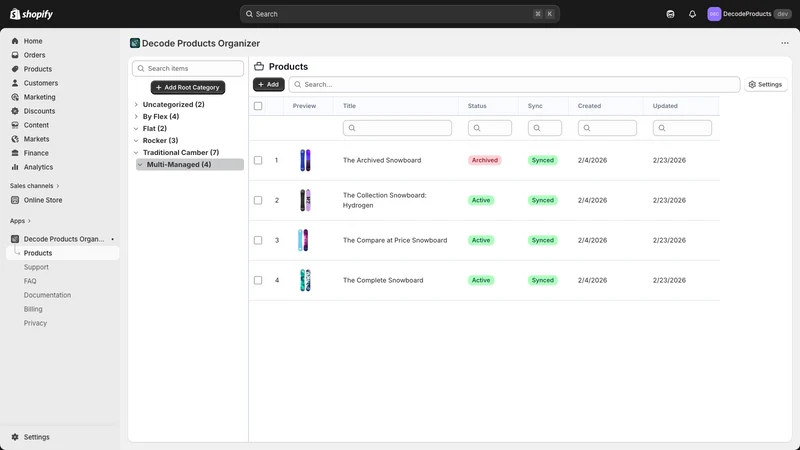Click the Decode Products Organizer header logo
Viewport: 800px width, 450px height.
click(135, 43)
